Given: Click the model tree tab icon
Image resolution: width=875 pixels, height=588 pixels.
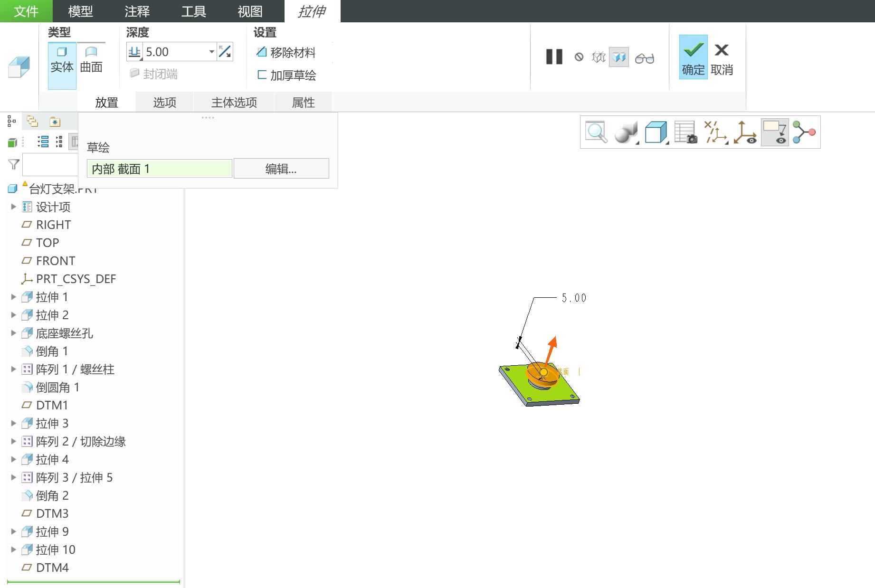Looking at the screenshot, I should (12, 122).
